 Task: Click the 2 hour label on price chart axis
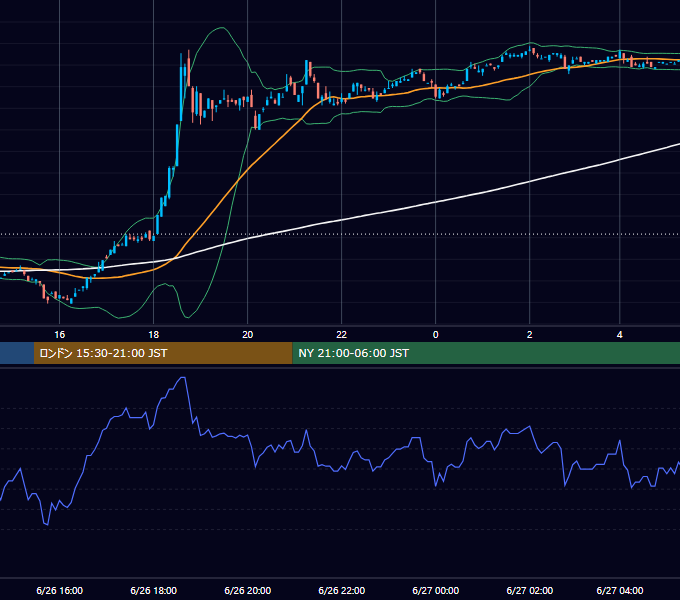click(x=530, y=335)
